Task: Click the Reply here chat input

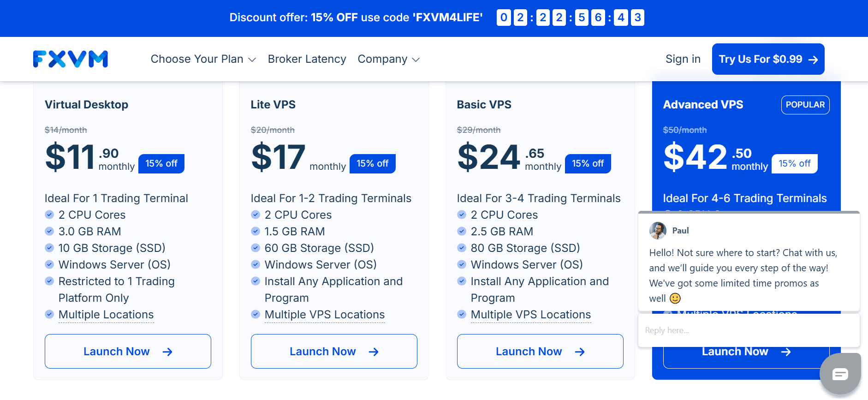Action: point(749,330)
